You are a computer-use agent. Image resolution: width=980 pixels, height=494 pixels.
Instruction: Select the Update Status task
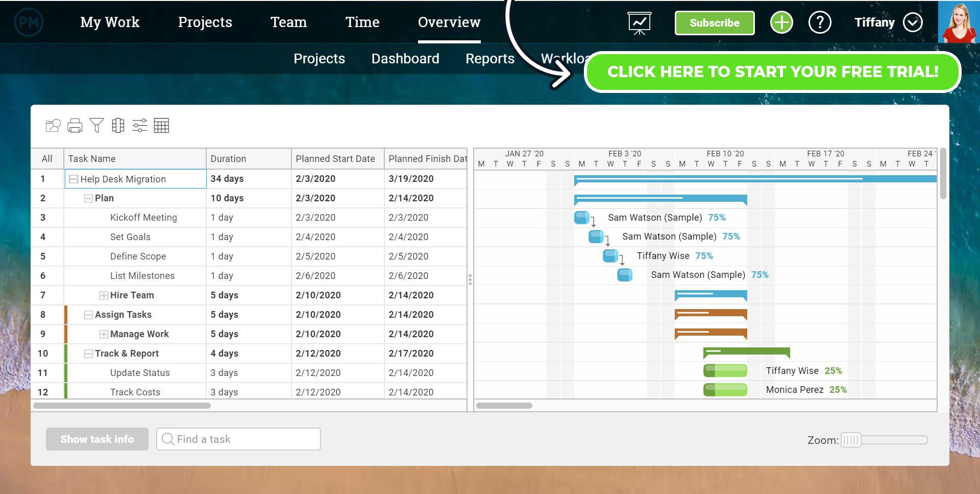pos(140,373)
